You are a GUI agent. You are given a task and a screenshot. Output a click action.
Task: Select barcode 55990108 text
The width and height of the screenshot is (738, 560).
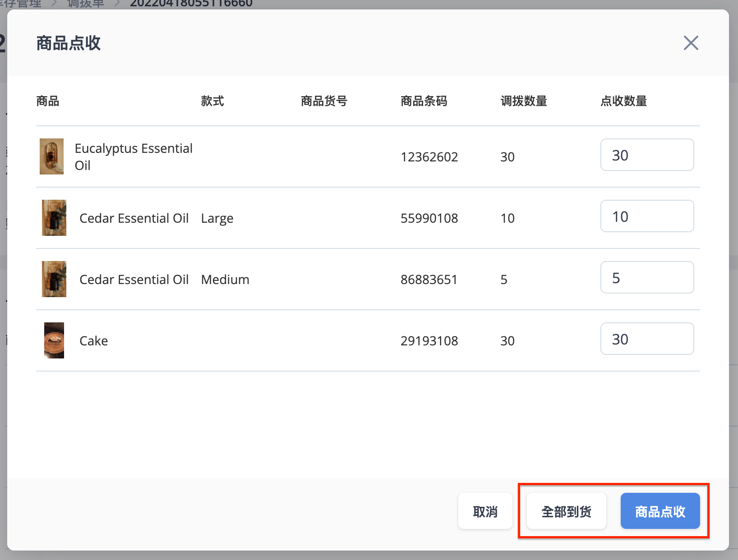point(429,218)
